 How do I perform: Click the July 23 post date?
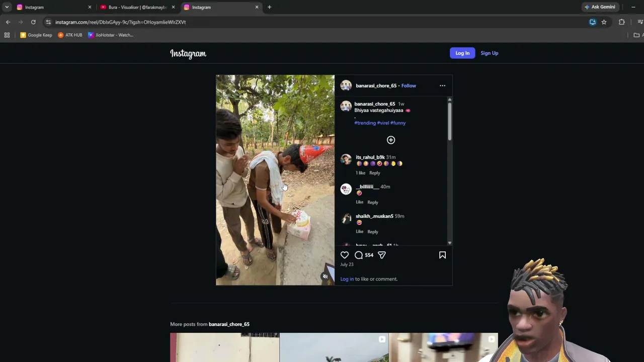tap(347, 264)
